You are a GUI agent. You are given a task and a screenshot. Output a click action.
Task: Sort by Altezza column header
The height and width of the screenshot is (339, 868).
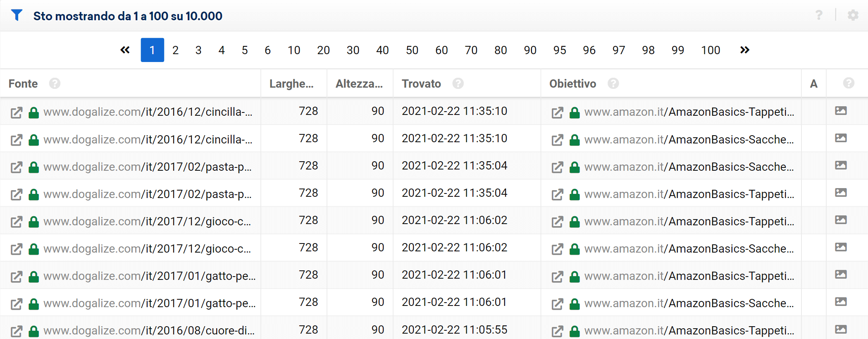tap(359, 84)
